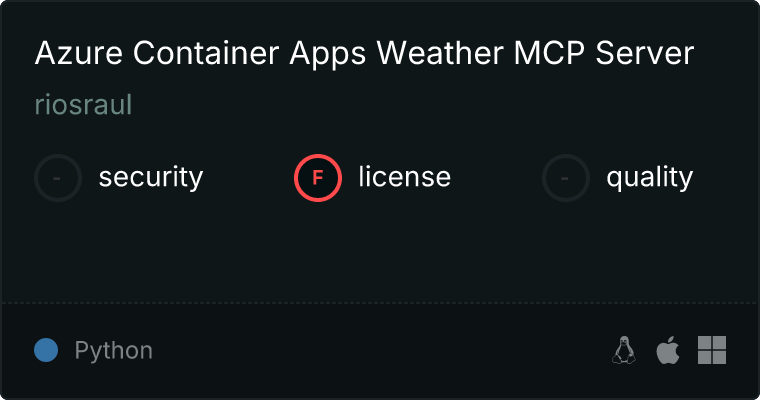This screenshot has width=760, height=400.
Task: Click the Linux penguin platform icon
Action: 624,350
